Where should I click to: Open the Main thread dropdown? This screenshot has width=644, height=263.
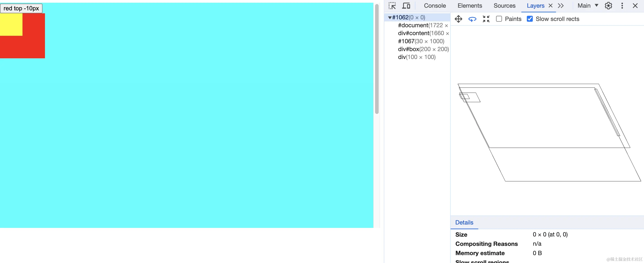click(x=588, y=5)
